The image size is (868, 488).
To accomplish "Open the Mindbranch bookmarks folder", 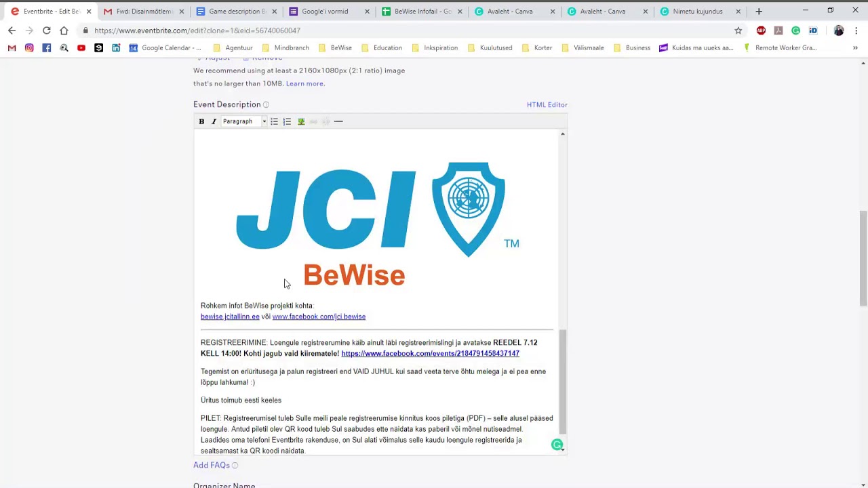I will tap(285, 48).
